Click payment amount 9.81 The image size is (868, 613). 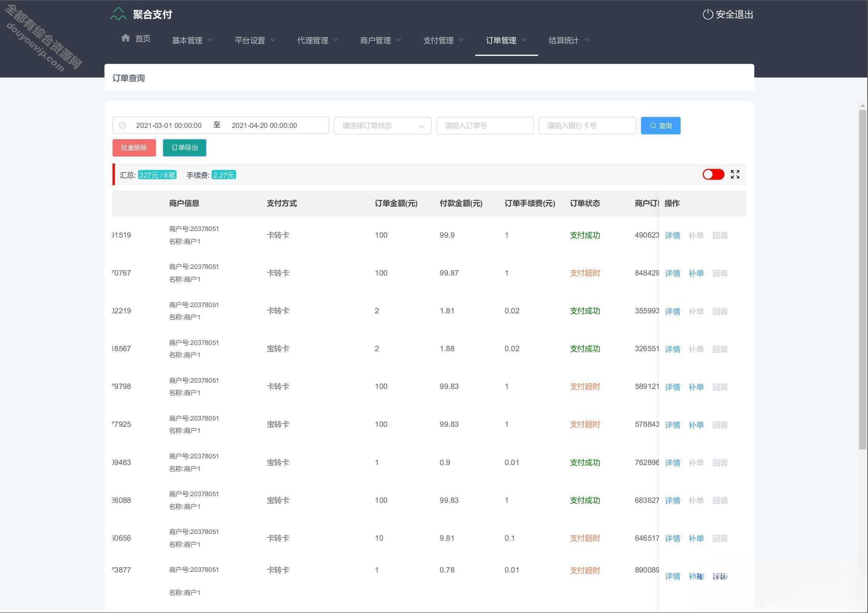coord(447,538)
